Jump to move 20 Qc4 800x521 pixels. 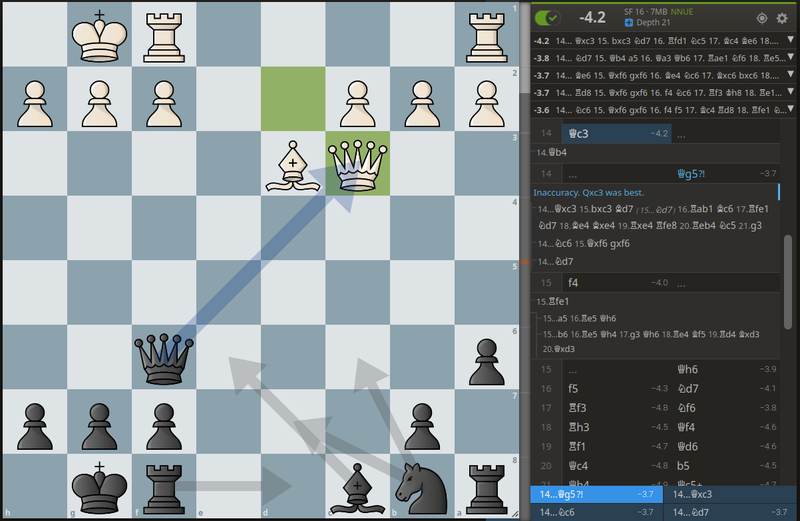[616, 466]
